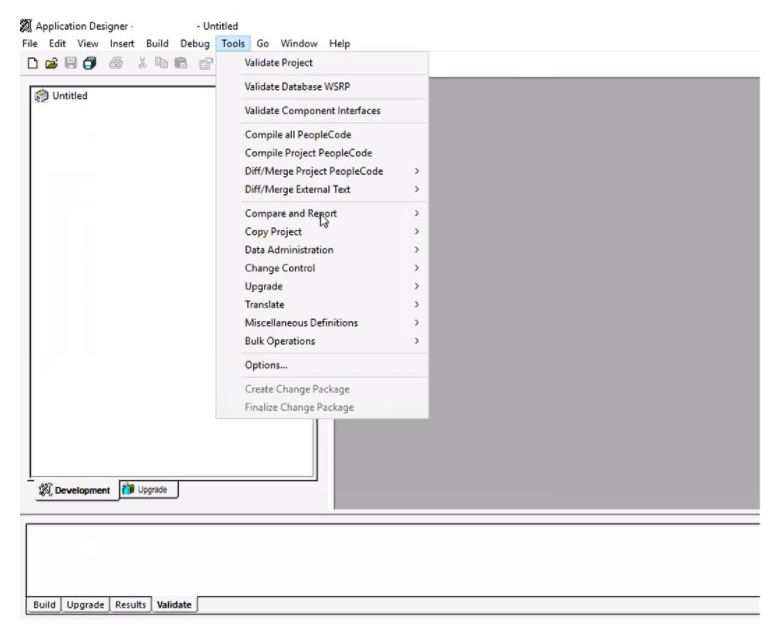The image size is (770, 638).
Task: Expand the Compare and Report submenu arrow
Action: click(416, 213)
